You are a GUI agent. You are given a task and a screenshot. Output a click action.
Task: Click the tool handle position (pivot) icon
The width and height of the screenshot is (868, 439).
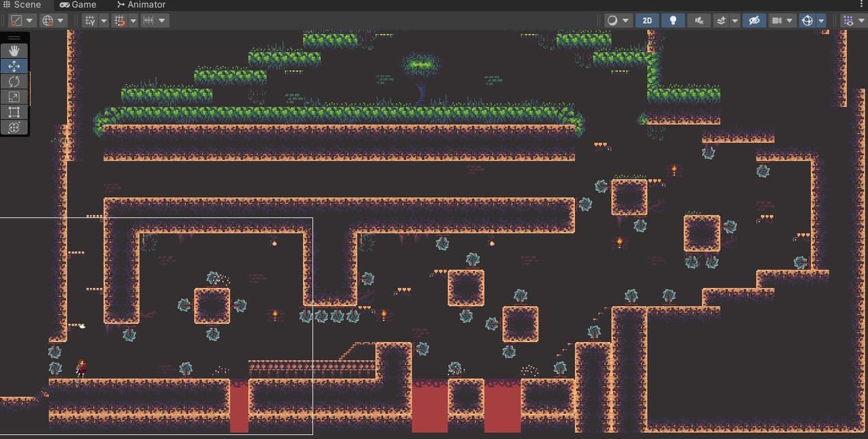(x=16, y=20)
